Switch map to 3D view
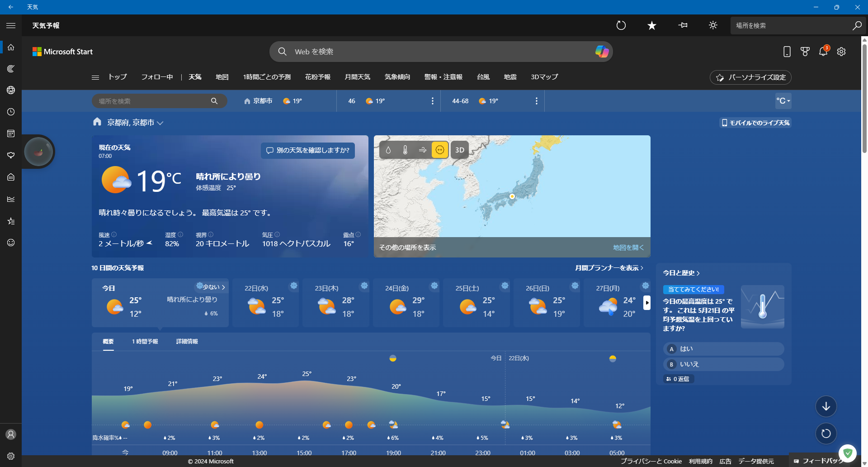Image resolution: width=868 pixels, height=467 pixels. coord(459,150)
